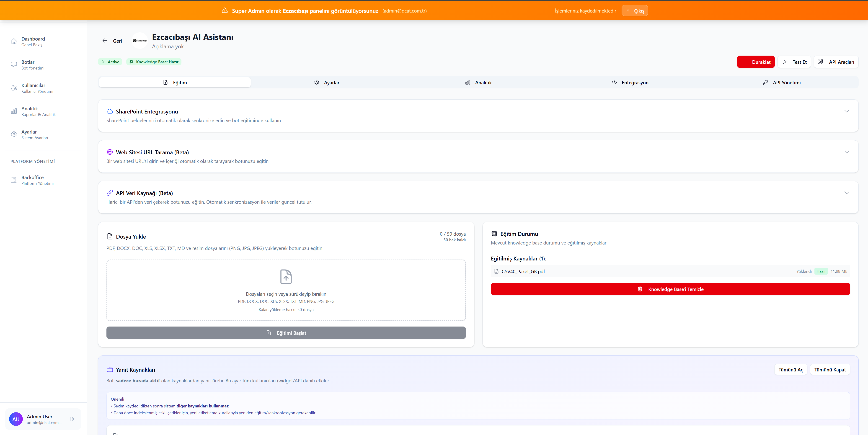Image resolution: width=868 pixels, height=435 pixels.
Task: Open Botlar Bot Yönetimi in sidebar
Action: [43, 65]
